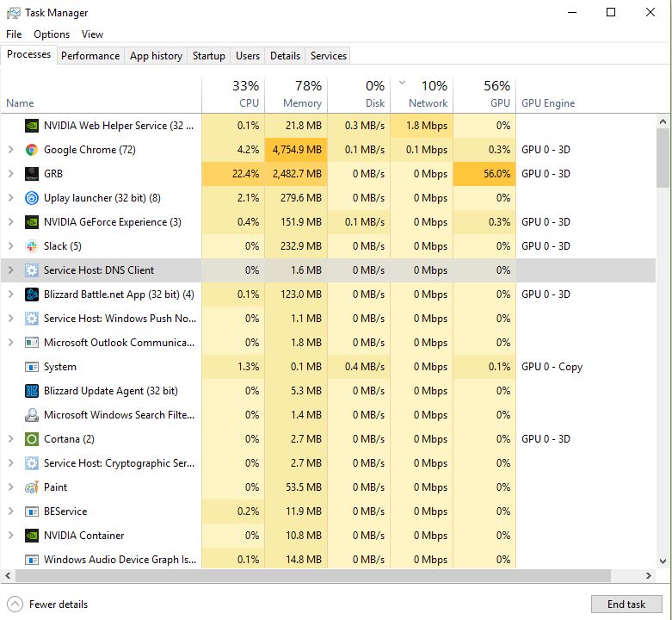Click the Uplay launcher icon
This screenshot has height=620, width=672.
[31, 198]
